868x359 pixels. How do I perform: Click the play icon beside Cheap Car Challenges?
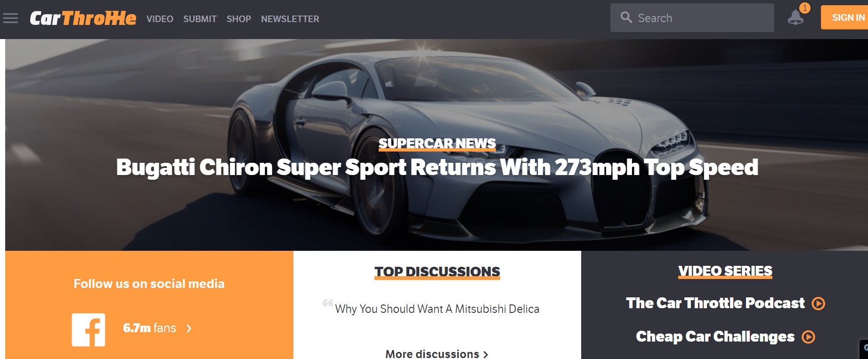(809, 337)
